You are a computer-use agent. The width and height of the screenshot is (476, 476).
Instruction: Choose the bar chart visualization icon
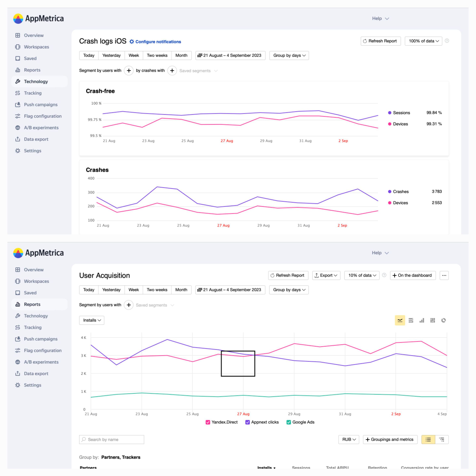pos(422,320)
